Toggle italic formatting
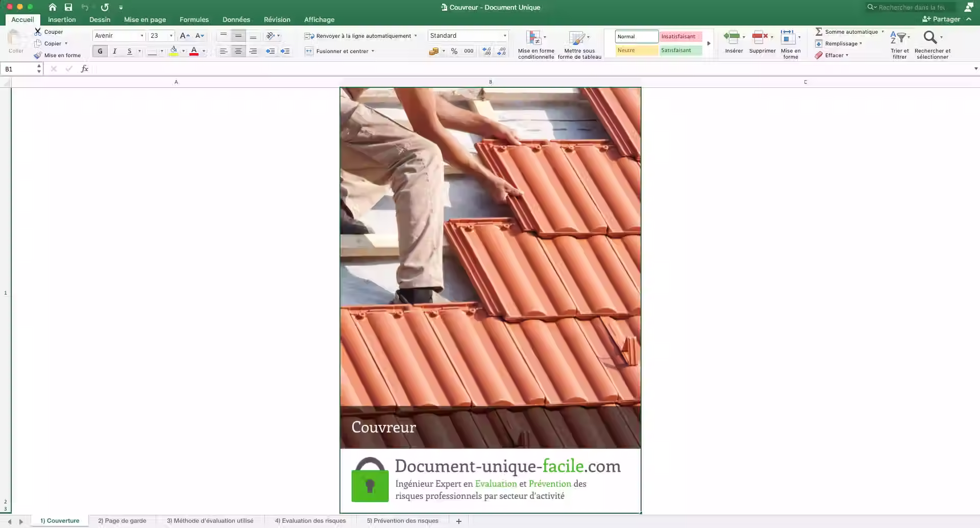The width and height of the screenshot is (980, 528). [114, 51]
